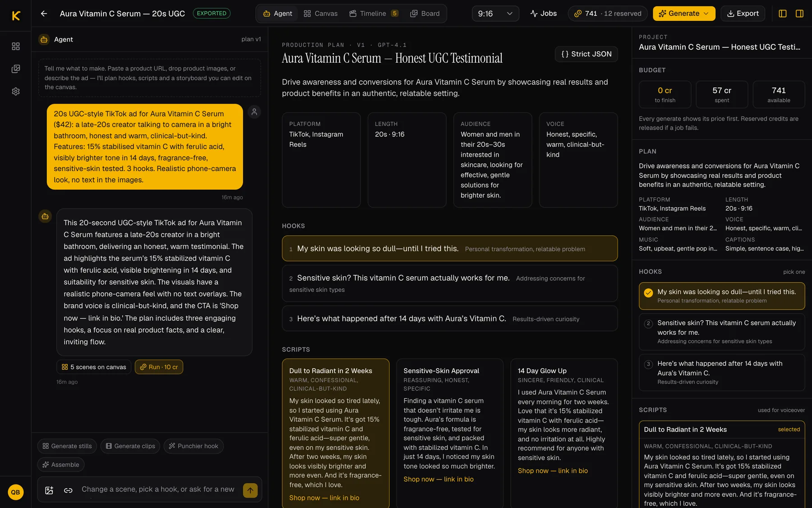Click the user avatar beside the prompt message
The height and width of the screenshot is (508, 812).
click(254, 112)
